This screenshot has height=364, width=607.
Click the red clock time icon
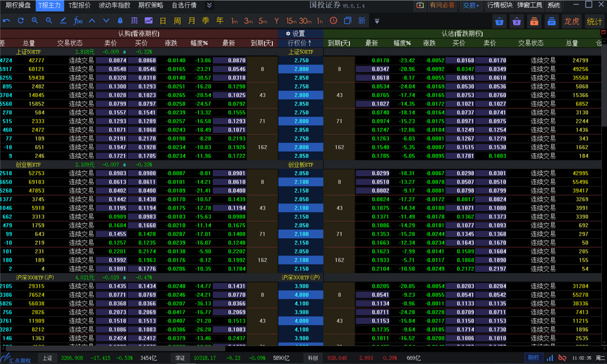point(333,21)
